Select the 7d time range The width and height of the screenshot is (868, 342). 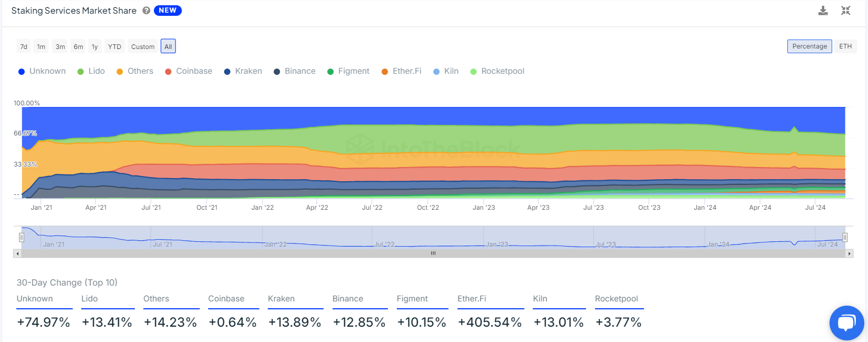(x=24, y=46)
